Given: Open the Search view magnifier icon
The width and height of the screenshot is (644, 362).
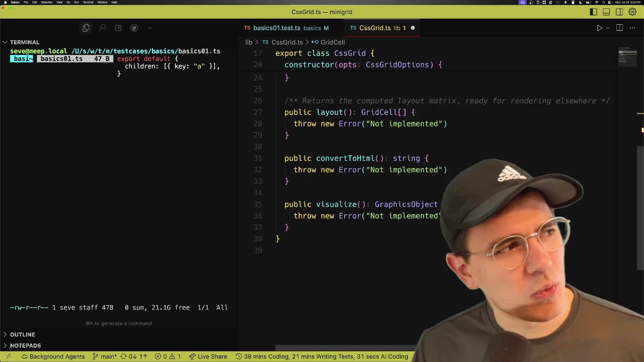Looking at the screenshot, I should [x=102, y=28].
